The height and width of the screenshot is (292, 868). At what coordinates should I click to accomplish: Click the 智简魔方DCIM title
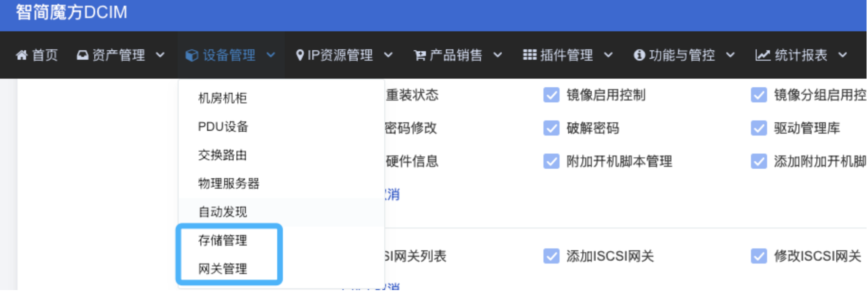72,12
